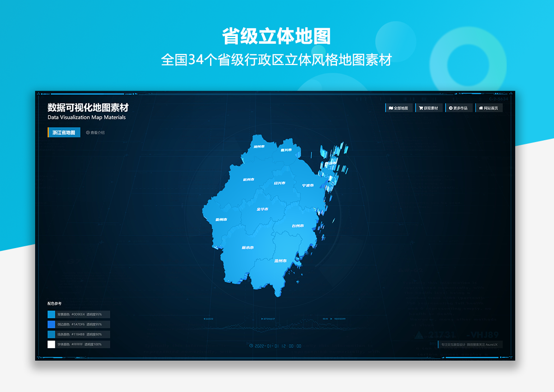Click the home icon for 网站首页
The height and width of the screenshot is (392, 554).
click(481, 108)
